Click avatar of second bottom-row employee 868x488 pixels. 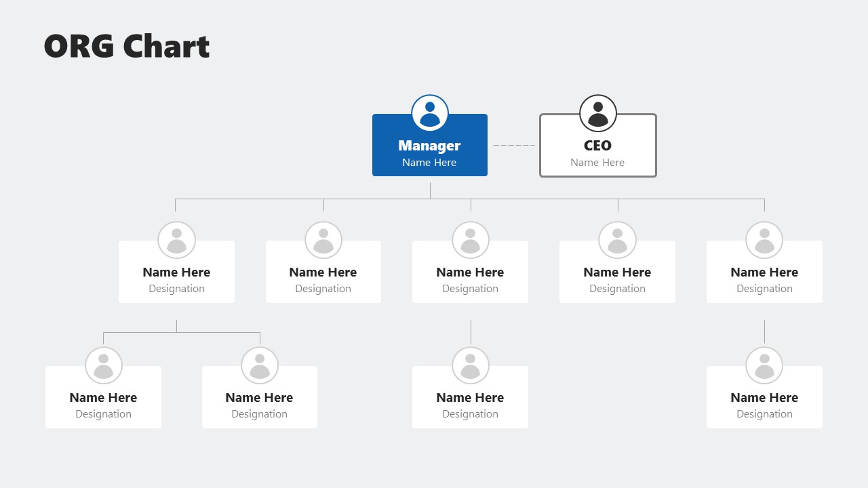click(x=260, y=365)
